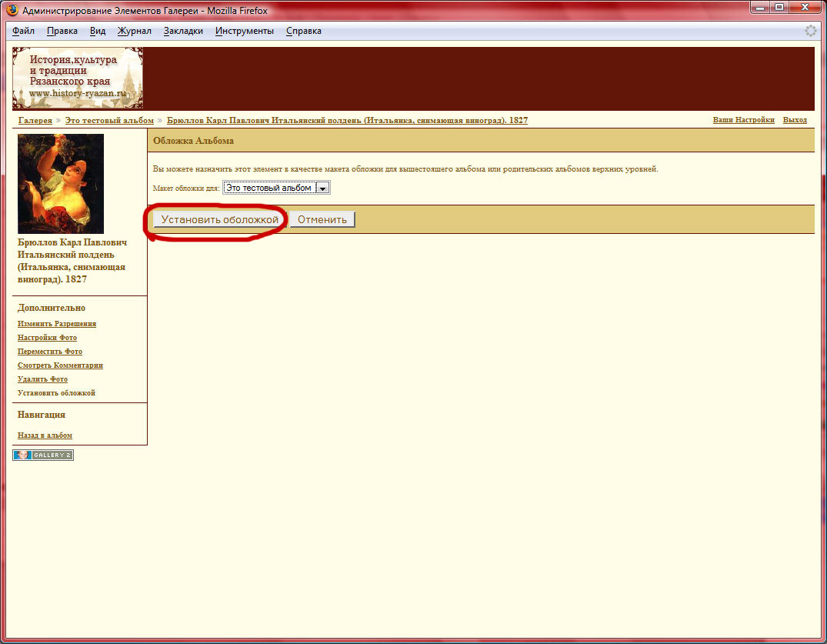Viewport: 827px width, 644px height.
Task: Open Переместить Фото link
Action: [50, 352]
